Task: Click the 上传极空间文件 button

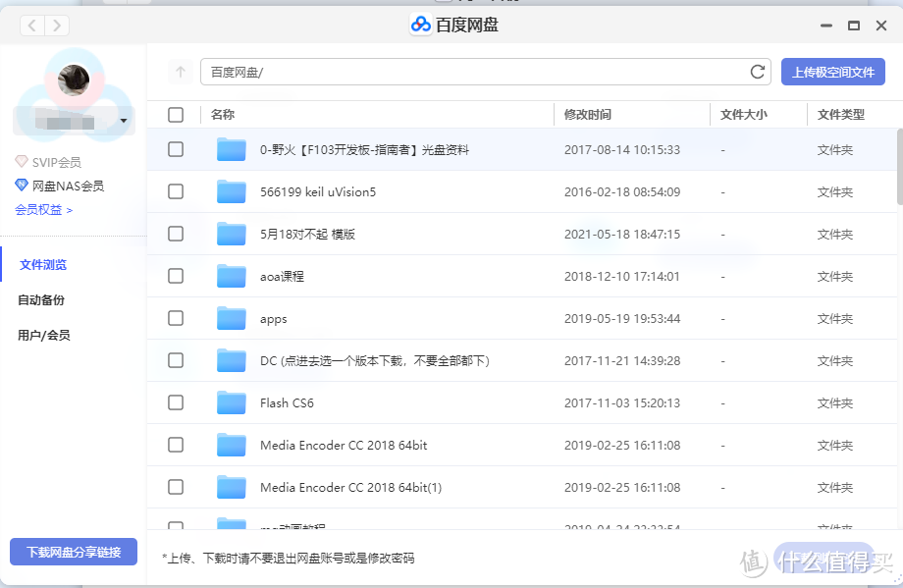Action: (x=832, y=72)
